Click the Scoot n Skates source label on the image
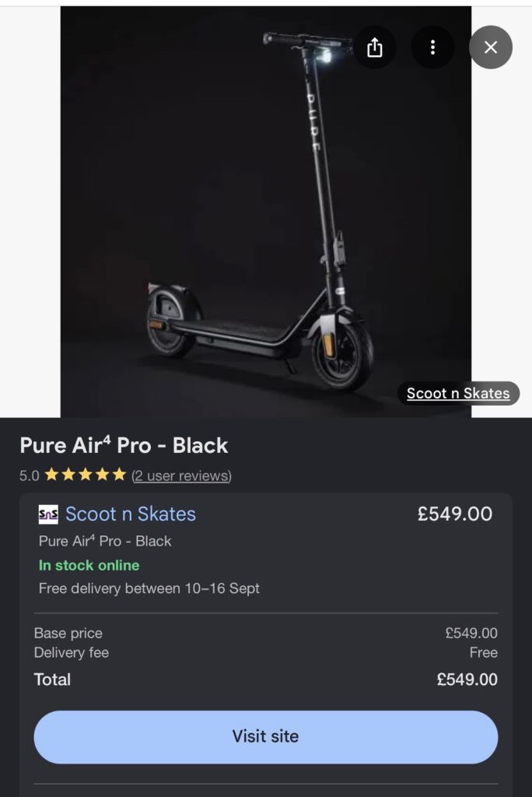Screen dimensions: 532x797 point(458,393)
